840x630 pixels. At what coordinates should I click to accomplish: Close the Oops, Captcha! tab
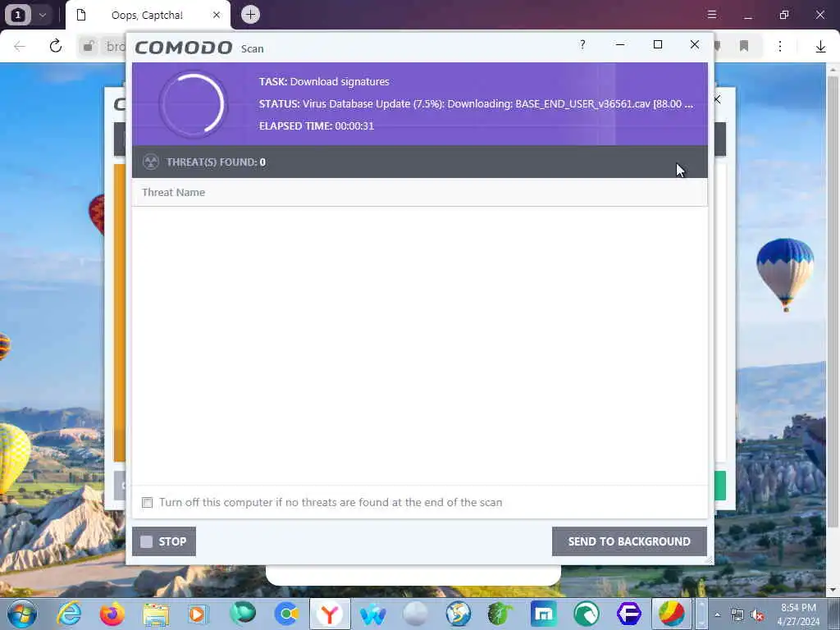[217, 15]
